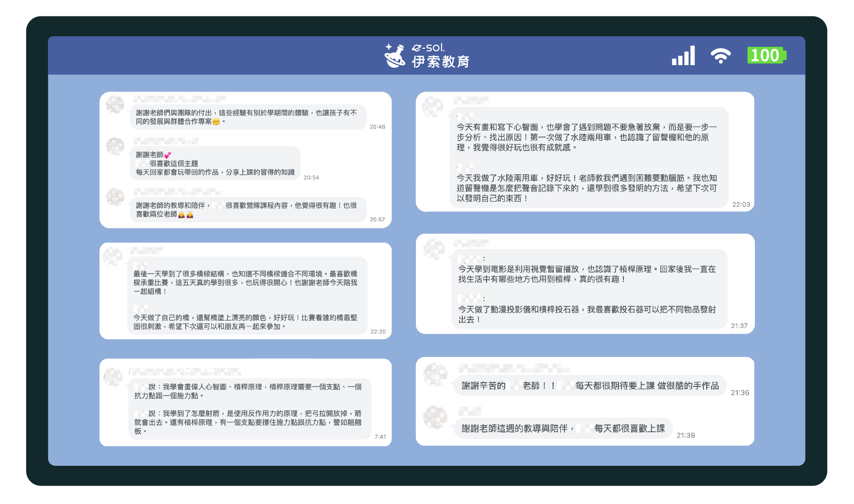Click avatar beside the 20:48 message
The image size is (854, 504).
click(x=115, y=105)
